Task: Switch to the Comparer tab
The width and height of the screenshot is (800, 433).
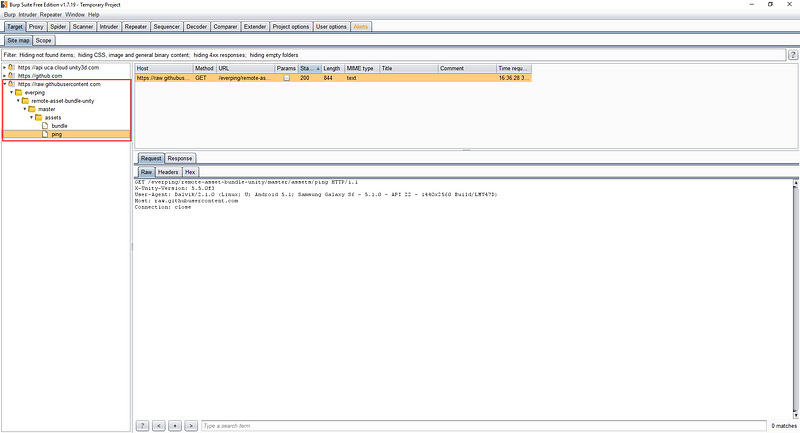Action: point(225,27)
